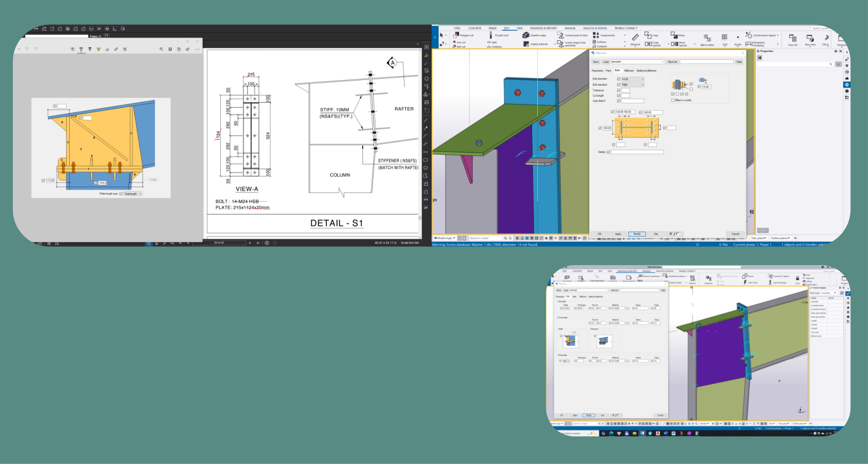Switch to the Stiffeners tab

(x=629, y=70)
